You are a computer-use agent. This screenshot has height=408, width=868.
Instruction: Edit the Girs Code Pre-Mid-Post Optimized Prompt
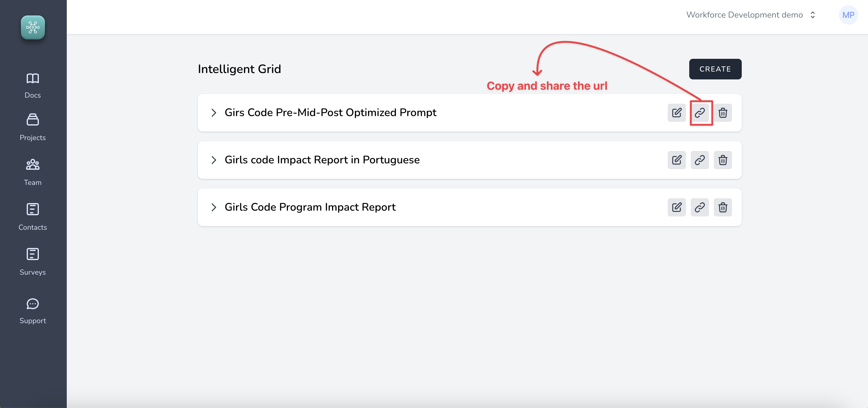[x=676, y=113]
